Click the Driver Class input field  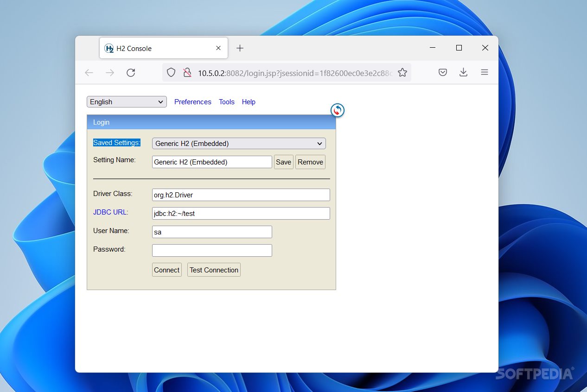tap(241, 195)
